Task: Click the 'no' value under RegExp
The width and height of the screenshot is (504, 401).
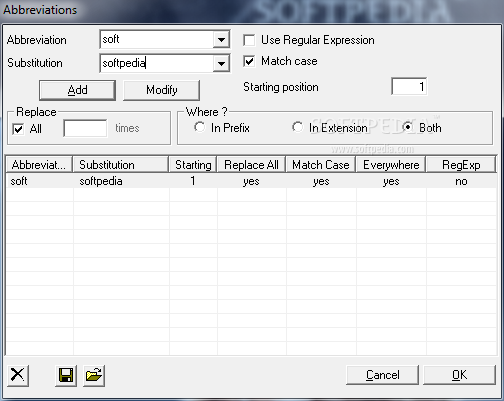Action: (461, 181)
